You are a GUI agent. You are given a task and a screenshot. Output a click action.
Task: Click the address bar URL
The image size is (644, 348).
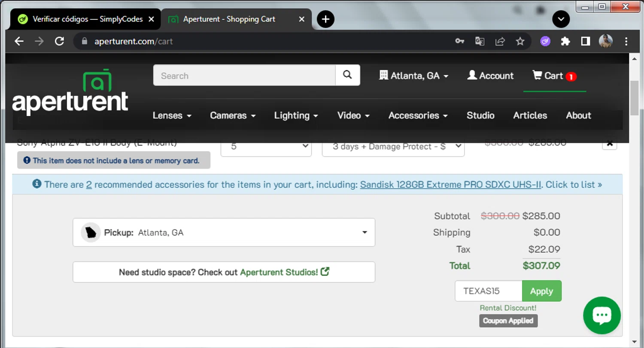[x=134, y=41]
